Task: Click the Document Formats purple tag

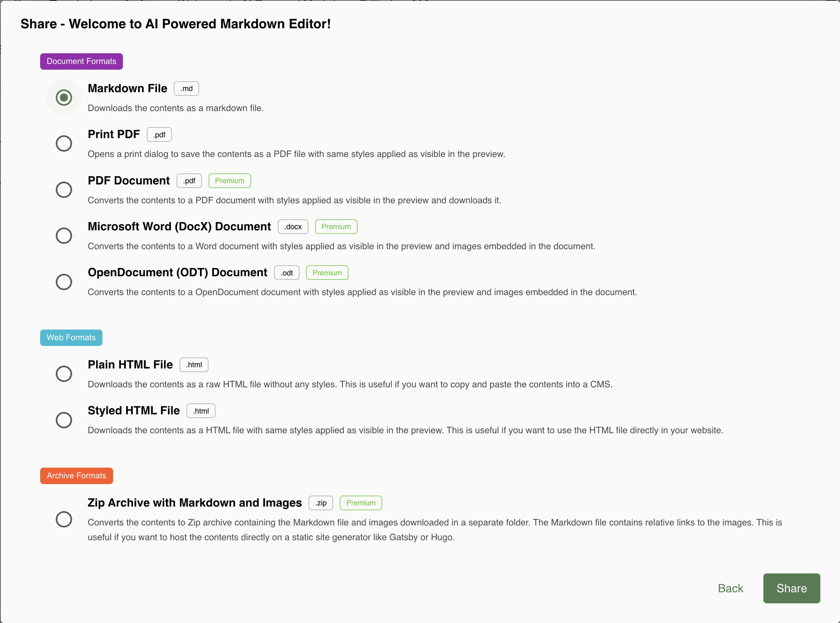Action: (x=82, y=61)
